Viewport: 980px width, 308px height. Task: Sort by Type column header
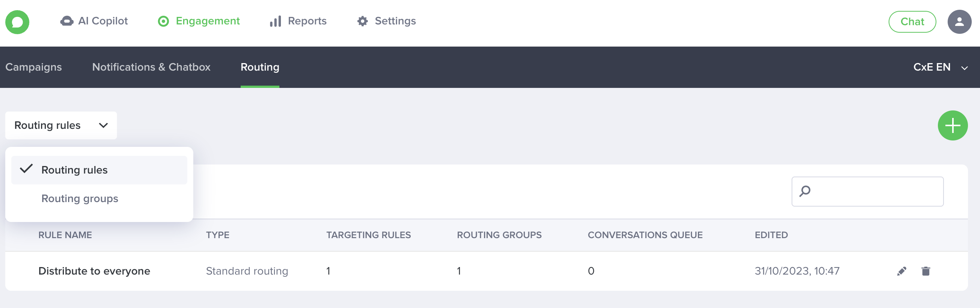click(218, 235)
